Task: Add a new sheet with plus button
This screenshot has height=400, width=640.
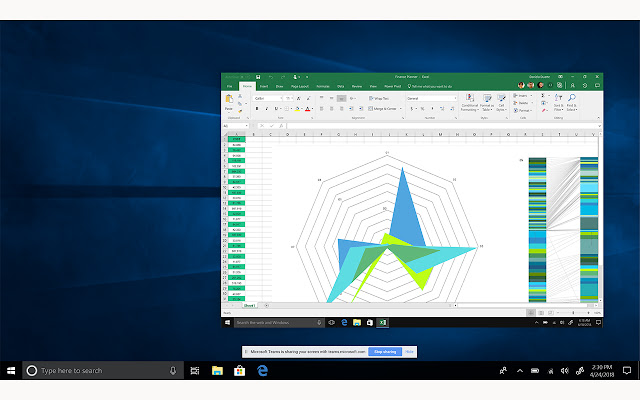Action: (x=267, y=305)
